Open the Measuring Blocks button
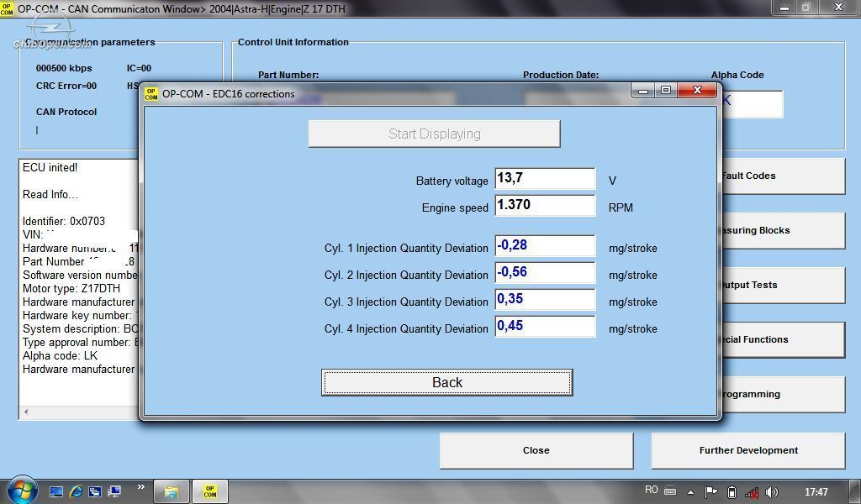861x504 pixels. point(784,230)
